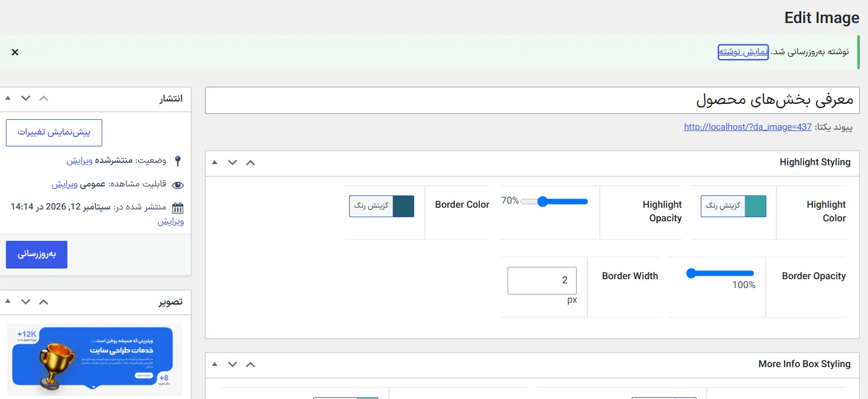Adjust the Highlight Opacity slider

click(554, 201)
